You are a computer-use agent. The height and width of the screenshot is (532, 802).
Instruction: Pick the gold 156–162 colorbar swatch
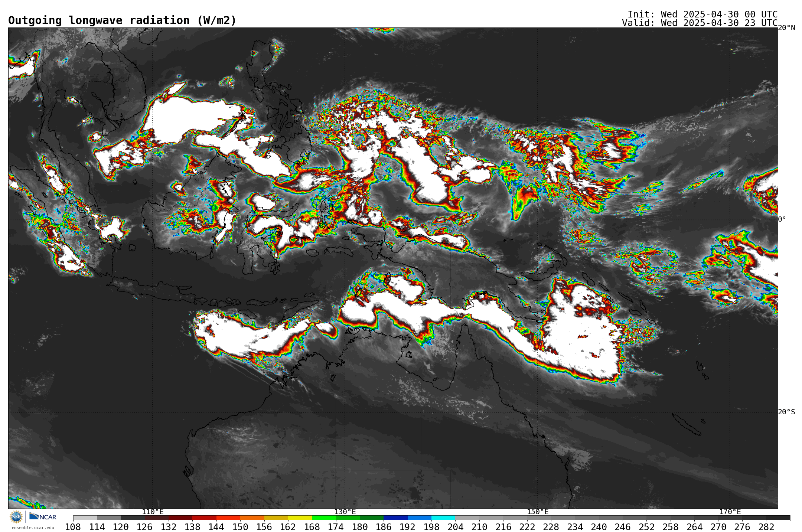(276, 518)
